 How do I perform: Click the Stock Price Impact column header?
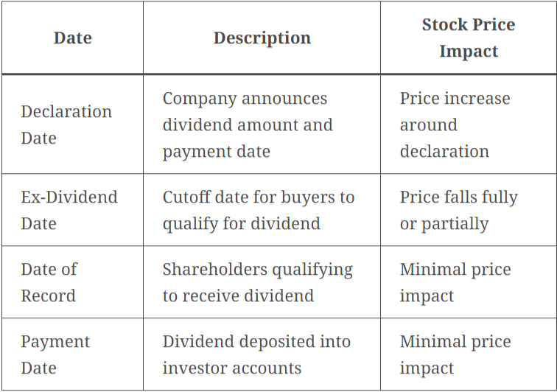(x=468, y=38)
